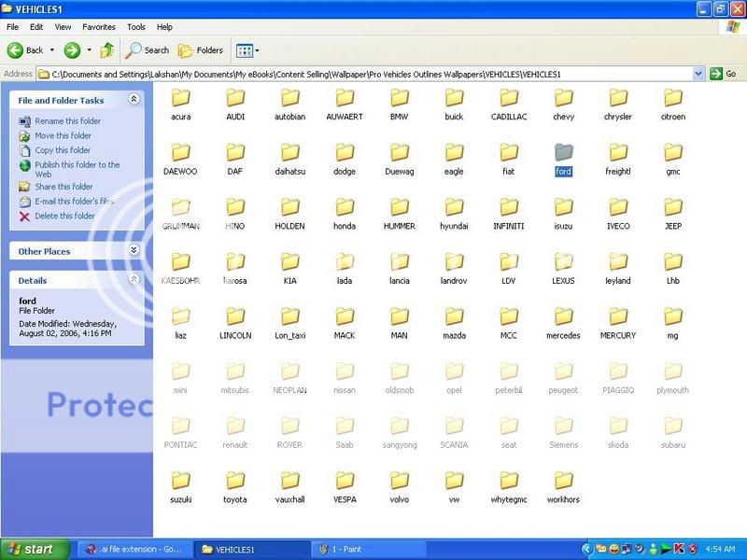Select the VESPA folder
Image resolution: width=747 pixels, height=560 pixels.
345,488
